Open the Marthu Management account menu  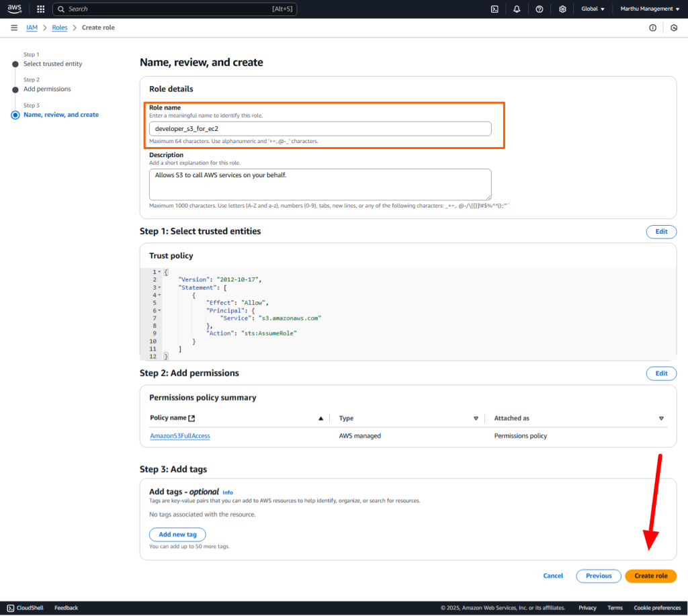[x=650, y=9]
